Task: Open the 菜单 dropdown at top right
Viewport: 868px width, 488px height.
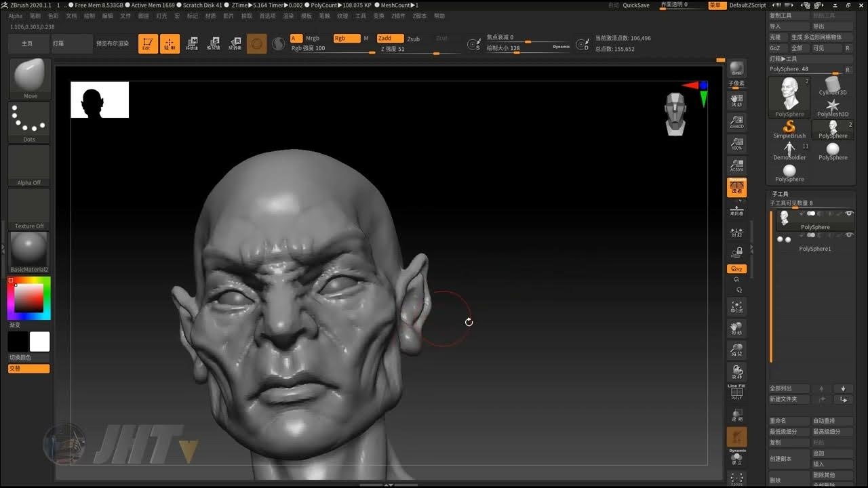Action: (717, 5)
